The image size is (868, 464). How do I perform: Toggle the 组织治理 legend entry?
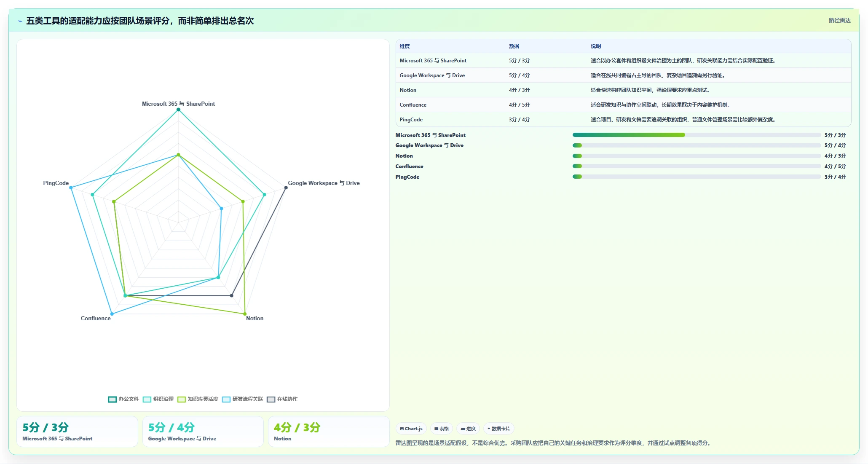158,399
